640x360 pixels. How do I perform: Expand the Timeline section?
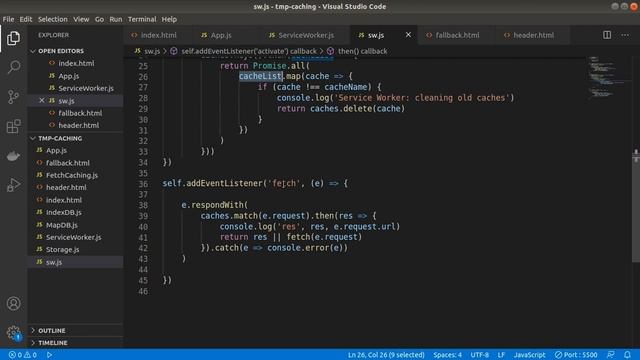click(x=75, y=342)
